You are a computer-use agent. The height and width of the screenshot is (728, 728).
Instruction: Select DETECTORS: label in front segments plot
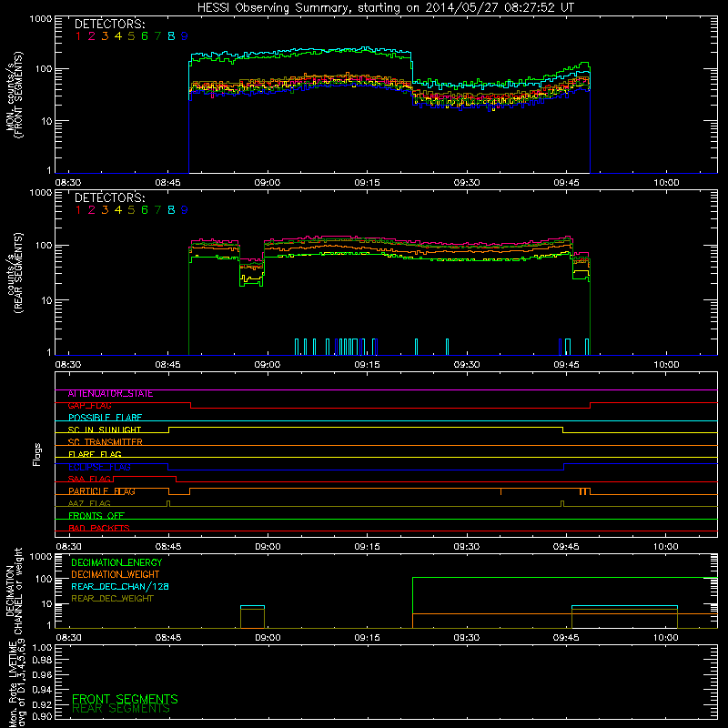(110, 25)
